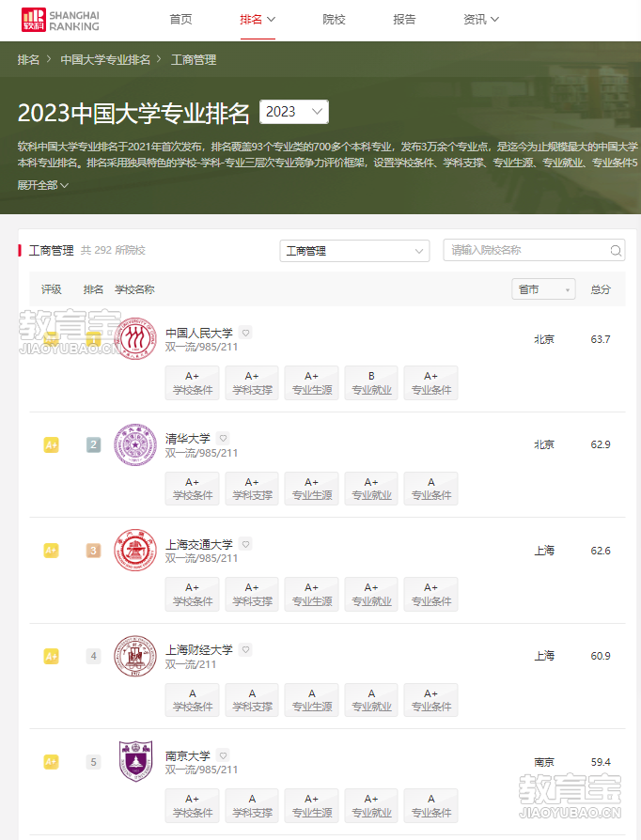641x840 pixels.
Task: Favorite 上海财经大学 with heart icon
Action: coord(245,649)
